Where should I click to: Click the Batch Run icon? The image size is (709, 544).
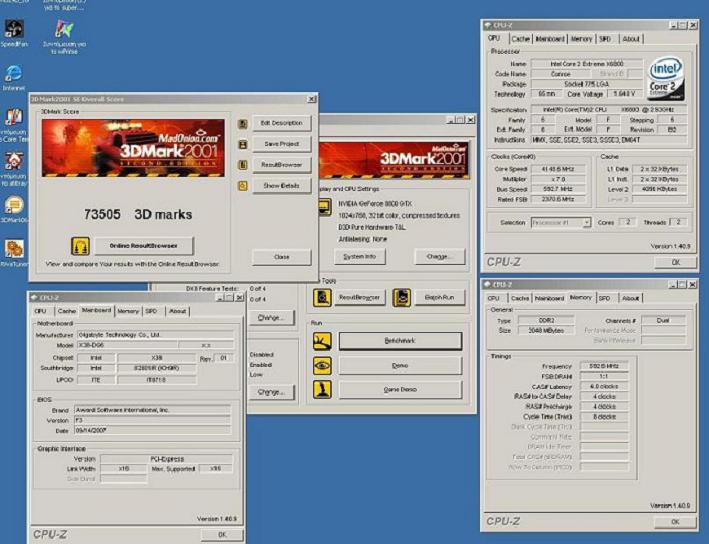click(x=402, y=298)
